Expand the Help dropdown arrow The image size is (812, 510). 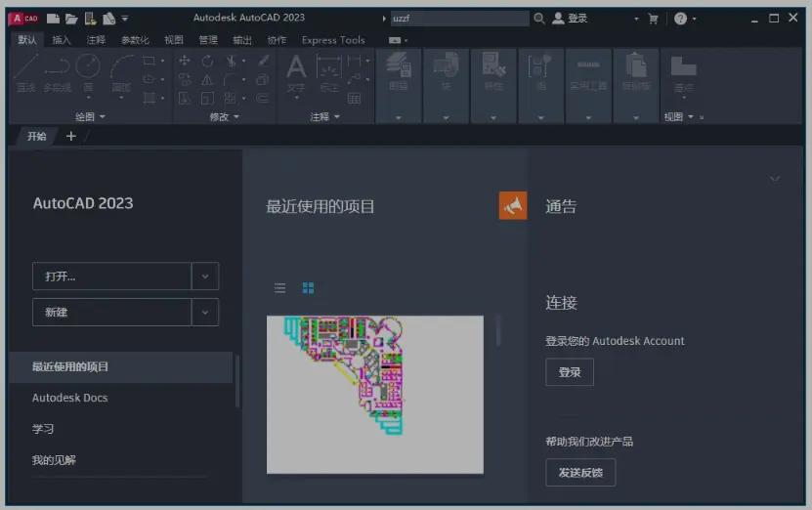tap(694, 20)
